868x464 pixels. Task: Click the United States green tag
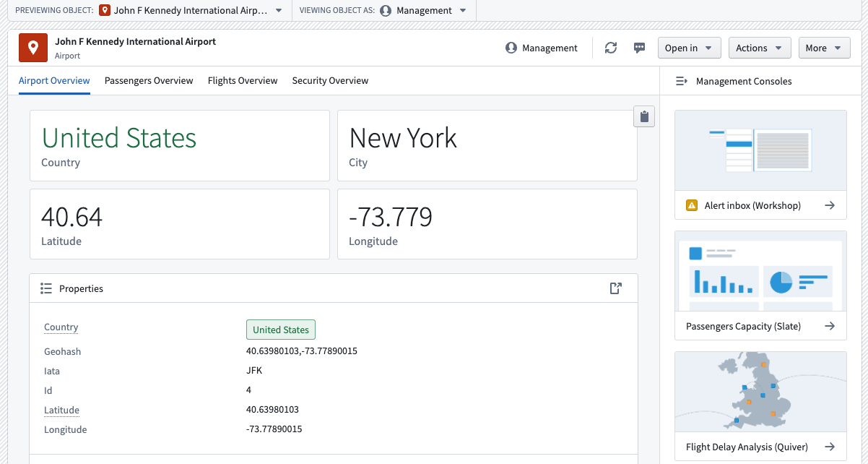click(x=281, y=330)
